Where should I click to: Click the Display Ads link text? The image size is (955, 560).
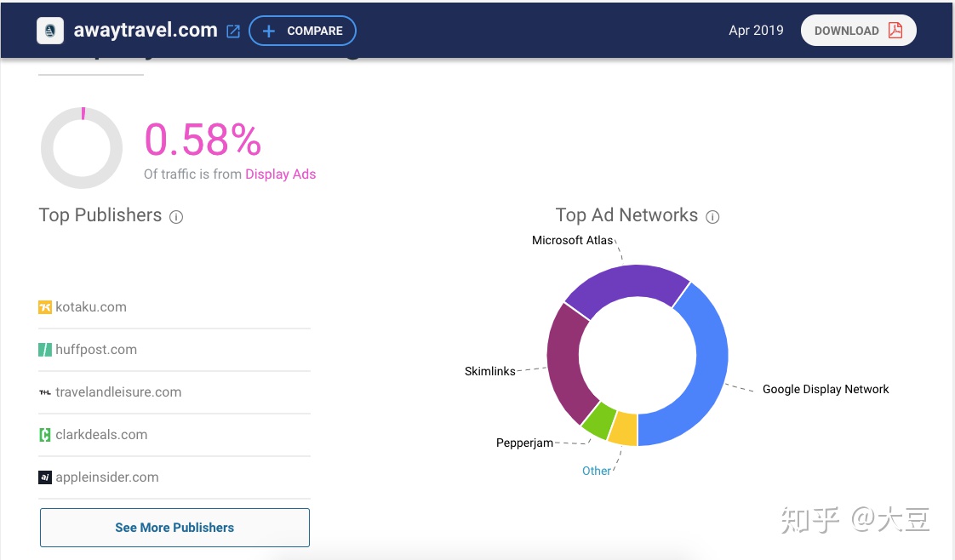280,174
